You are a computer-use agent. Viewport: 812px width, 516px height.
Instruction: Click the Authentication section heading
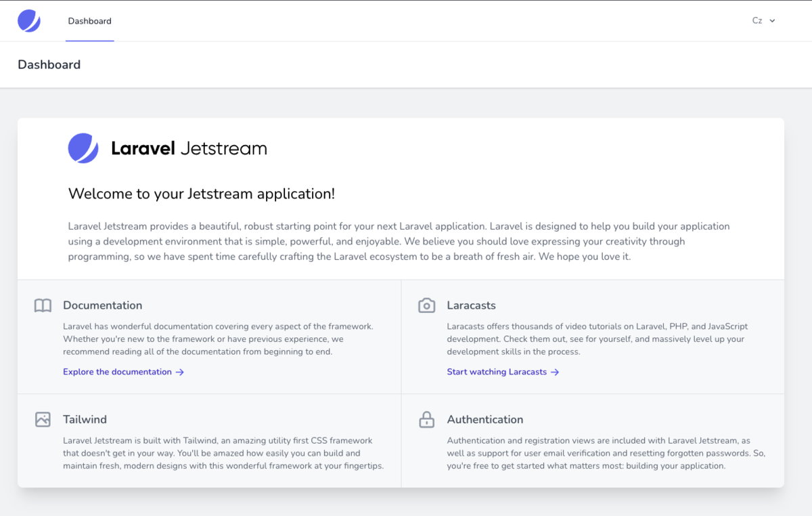(x=485, y=419)
